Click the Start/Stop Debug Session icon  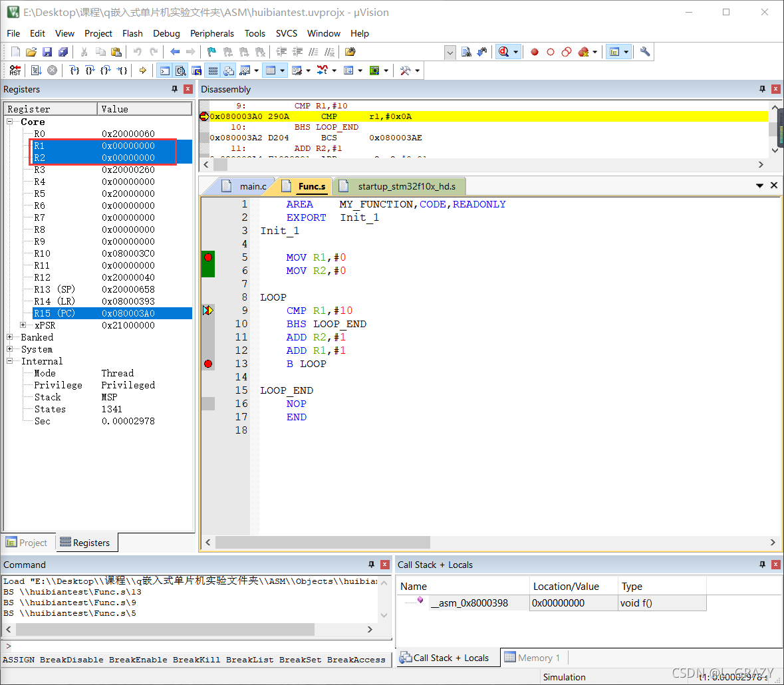[503, 52]
